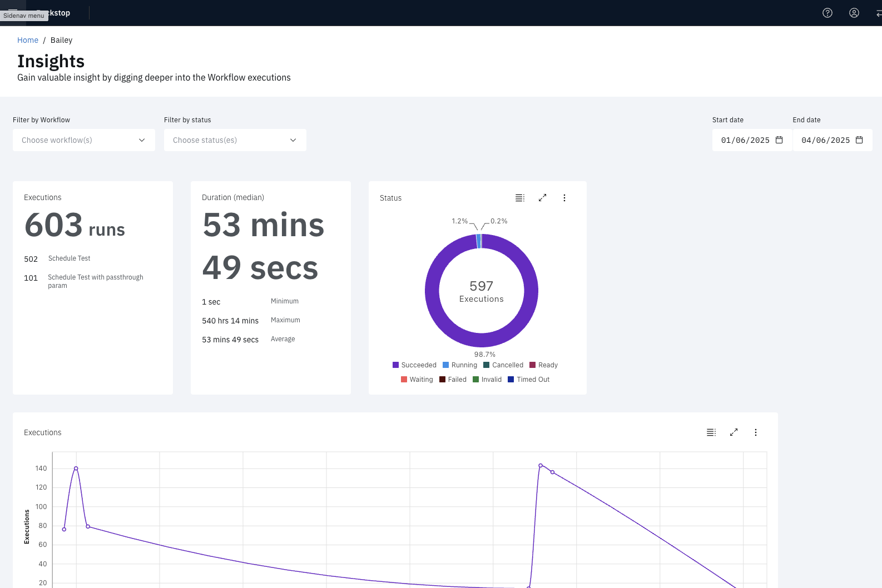Click the Timed Out color swatch

click(x=511, y=380)
